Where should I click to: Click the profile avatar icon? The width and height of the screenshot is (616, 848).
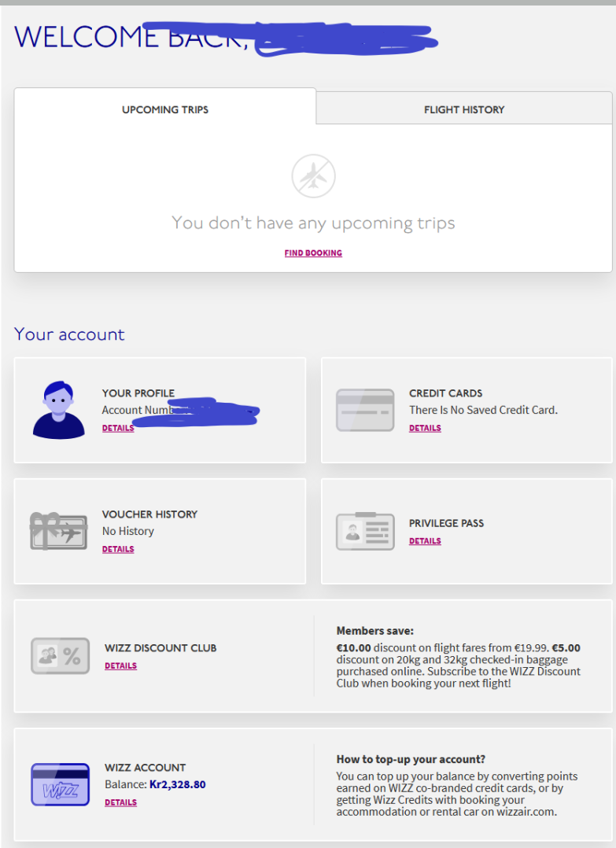point(58,410)
